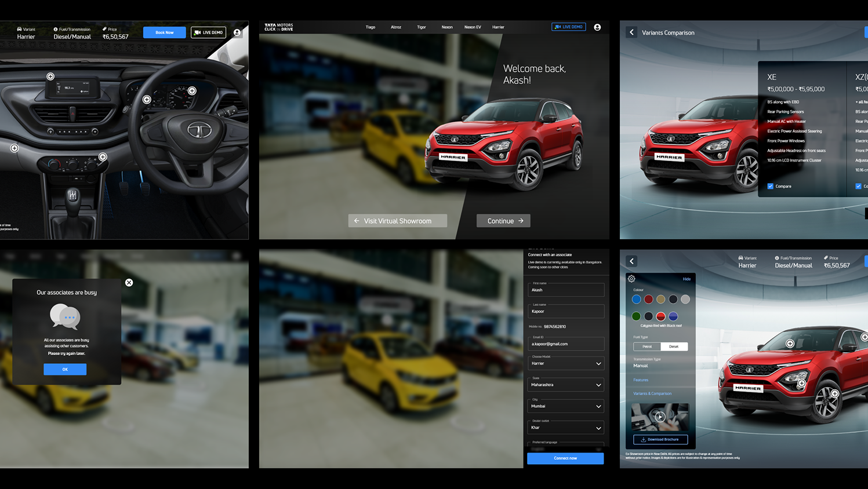
Task: Open the climate control knobs hotspot
Action: [x=103, y=157]
